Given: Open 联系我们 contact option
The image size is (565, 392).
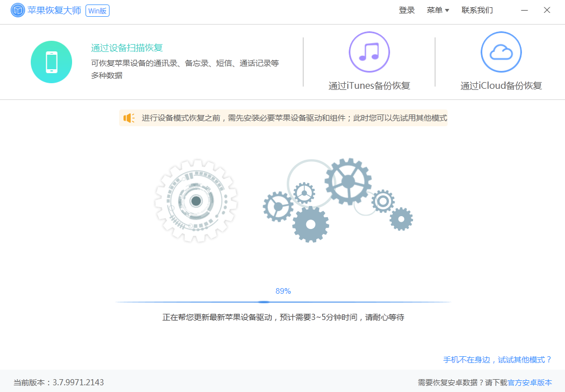Looking at the screenshot, I should point(477,10).
